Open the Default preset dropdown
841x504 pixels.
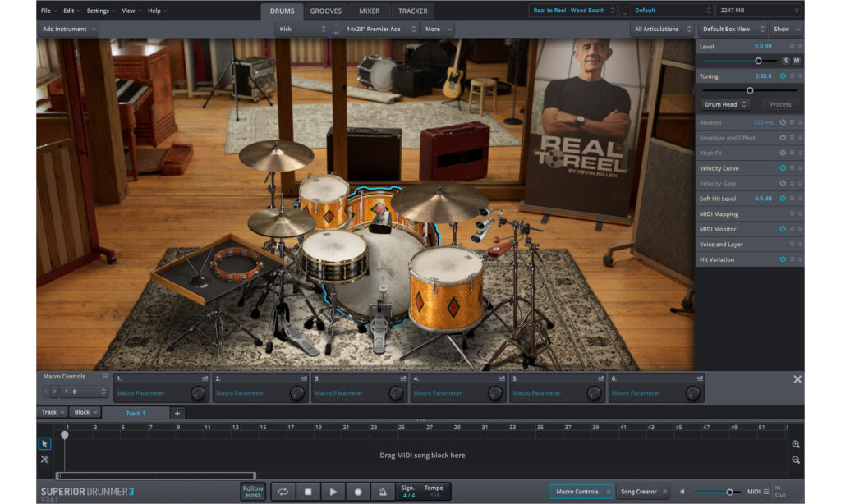tap(672, 10)
